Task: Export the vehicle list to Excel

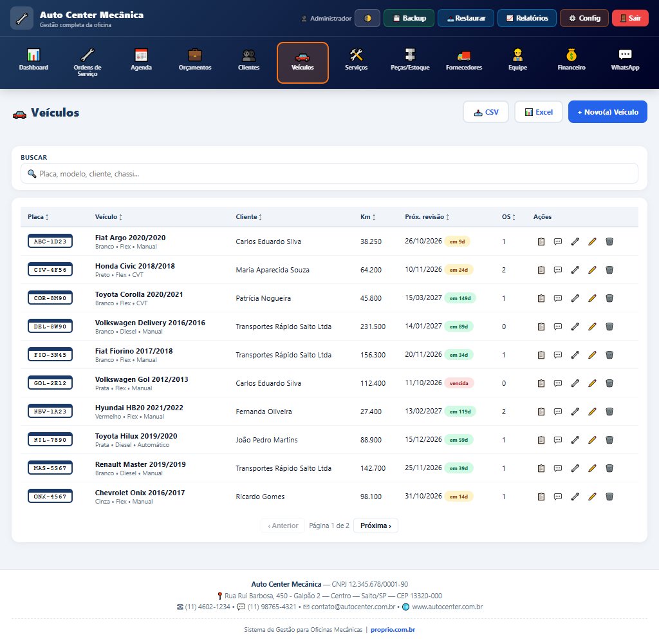Action: [539, 112]
